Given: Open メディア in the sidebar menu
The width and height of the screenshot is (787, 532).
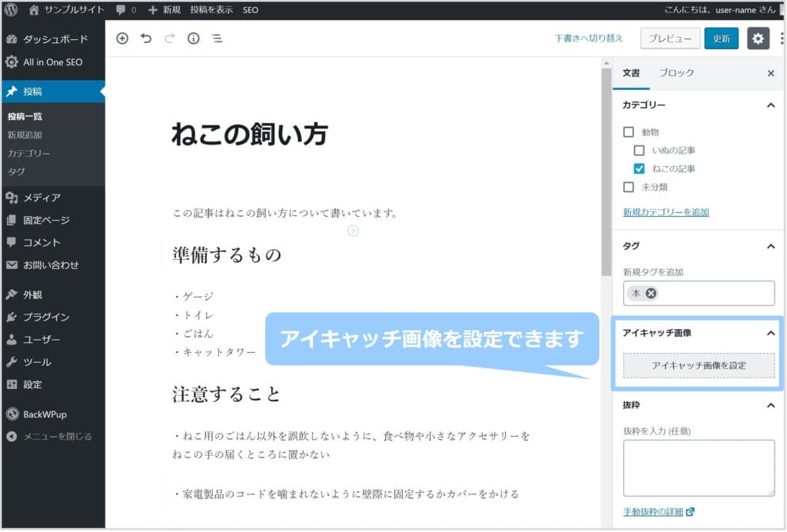Looking at the screenshot, I should [x=42, y=198].
